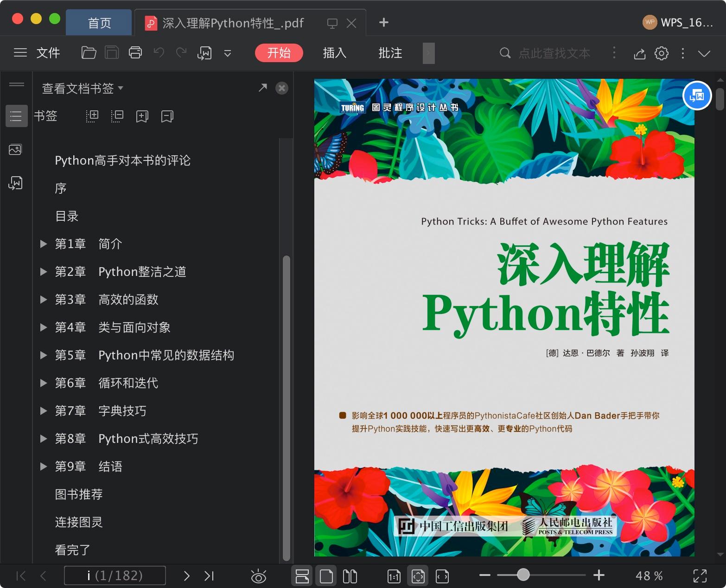Viewport: 726px width, 588px height.
Task: Expand 第6章 循环和迭代 bookmark
Action: [x=44, y=383]
